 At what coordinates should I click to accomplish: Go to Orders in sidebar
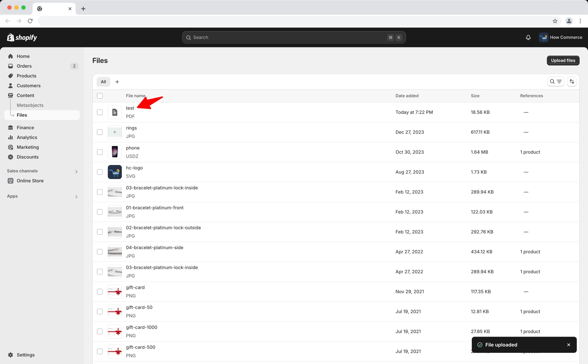coord(24,66)
